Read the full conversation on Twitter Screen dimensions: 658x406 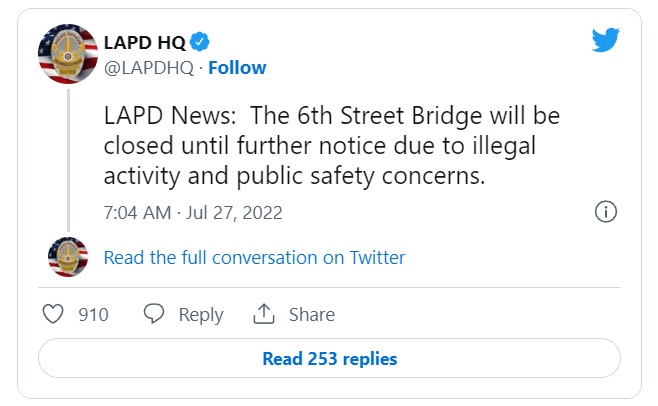pos(254,258)
